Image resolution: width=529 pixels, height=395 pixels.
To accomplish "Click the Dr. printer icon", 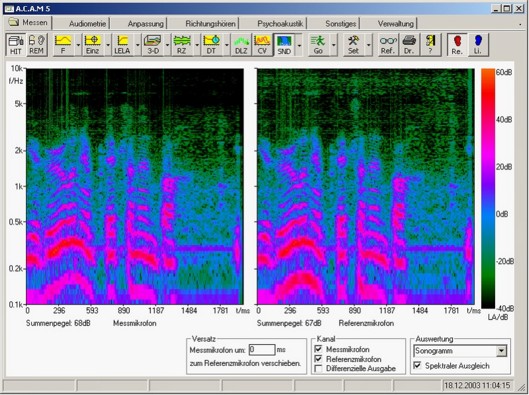I will coord(409,45).
